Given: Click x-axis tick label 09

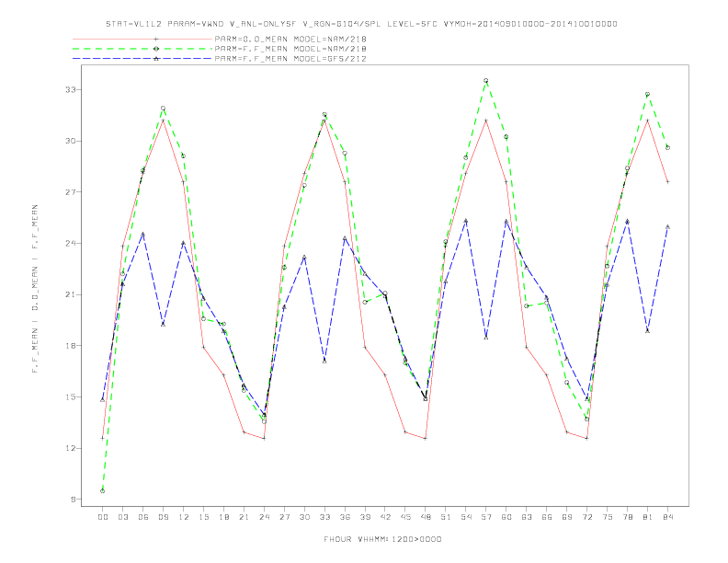Looking at the screenshot, I should (163, 517).
